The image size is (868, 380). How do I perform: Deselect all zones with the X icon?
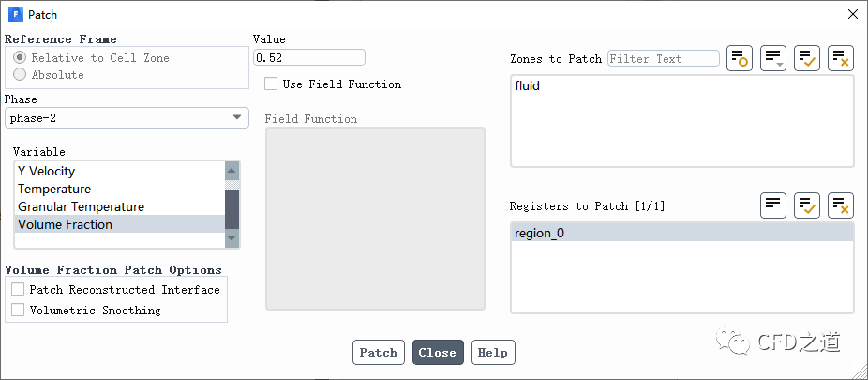(x=841, y=58)
